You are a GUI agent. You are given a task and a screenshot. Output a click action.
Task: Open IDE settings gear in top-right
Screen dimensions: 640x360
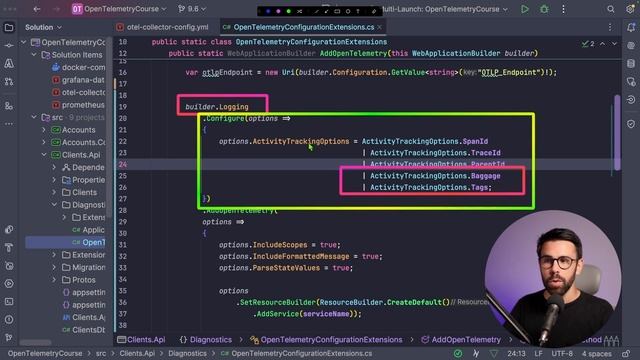(x=630, y=9)
